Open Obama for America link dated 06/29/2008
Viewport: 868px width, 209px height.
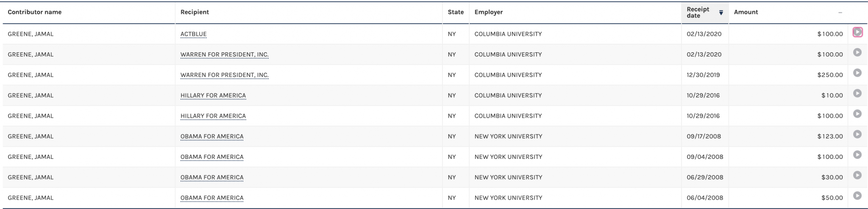point(211,177)
